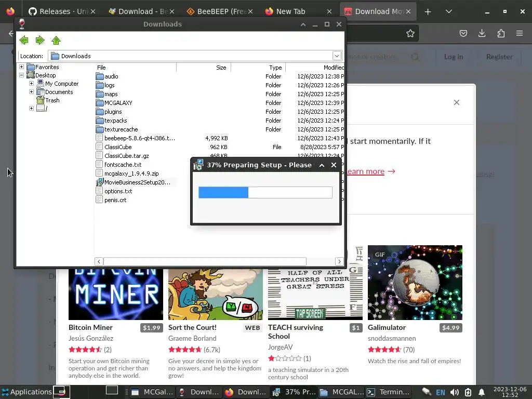
Task: Open the Location dropdown arrow
Action: [x=337, y=56]
